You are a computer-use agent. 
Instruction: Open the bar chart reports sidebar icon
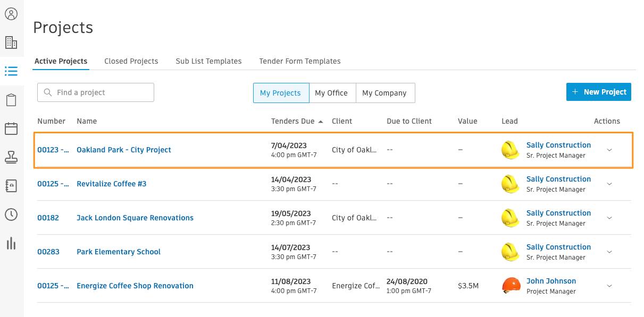coord(11,243)
